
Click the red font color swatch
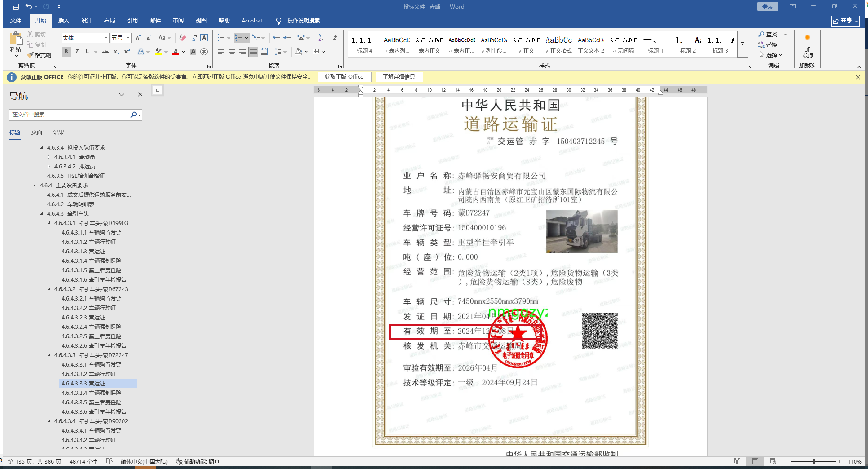point(176,52)
